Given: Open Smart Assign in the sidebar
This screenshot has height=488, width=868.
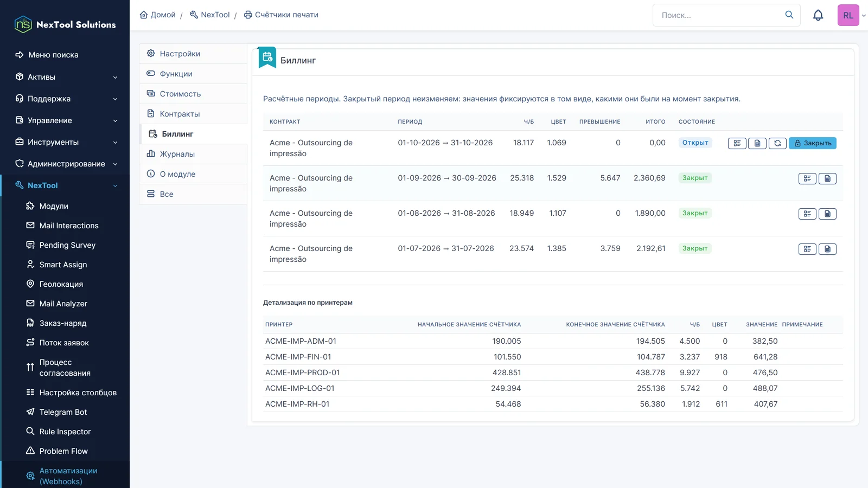Looking at the screenshot, I should (x=63, y=265).
